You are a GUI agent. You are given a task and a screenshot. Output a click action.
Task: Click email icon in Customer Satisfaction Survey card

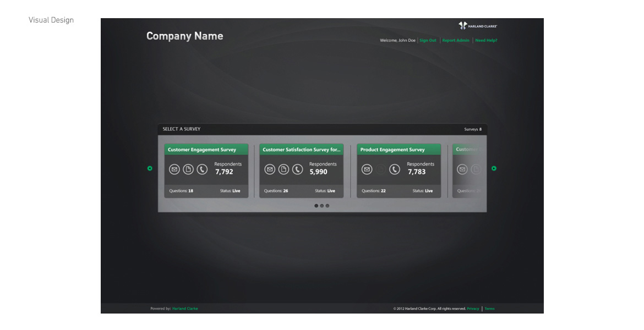(270, 169)
